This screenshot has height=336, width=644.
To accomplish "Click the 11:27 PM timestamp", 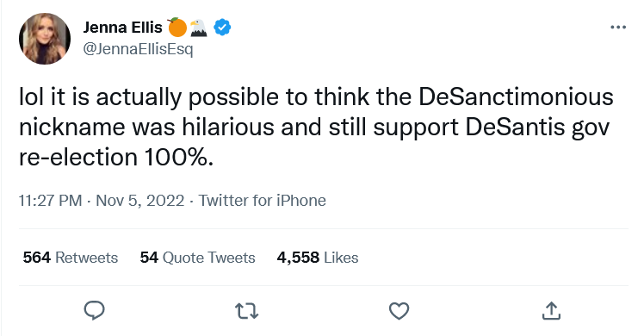I will [50, 201].
